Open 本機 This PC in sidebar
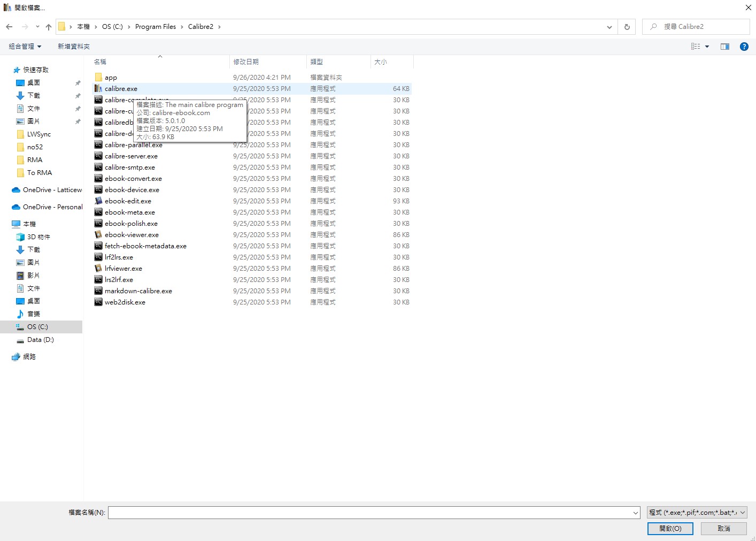The image size is (756, 541). [29, 224]
